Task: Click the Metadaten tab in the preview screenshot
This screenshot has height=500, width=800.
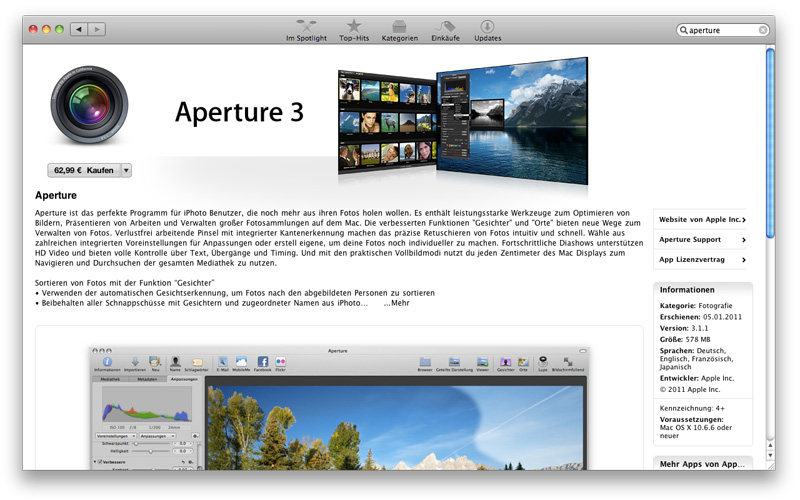Action: click(x=147, y=379)
